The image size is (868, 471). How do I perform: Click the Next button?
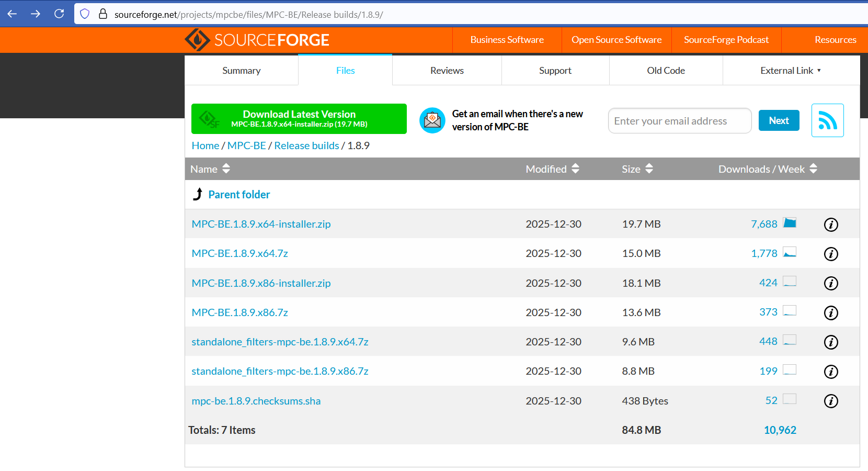(779, 120)
